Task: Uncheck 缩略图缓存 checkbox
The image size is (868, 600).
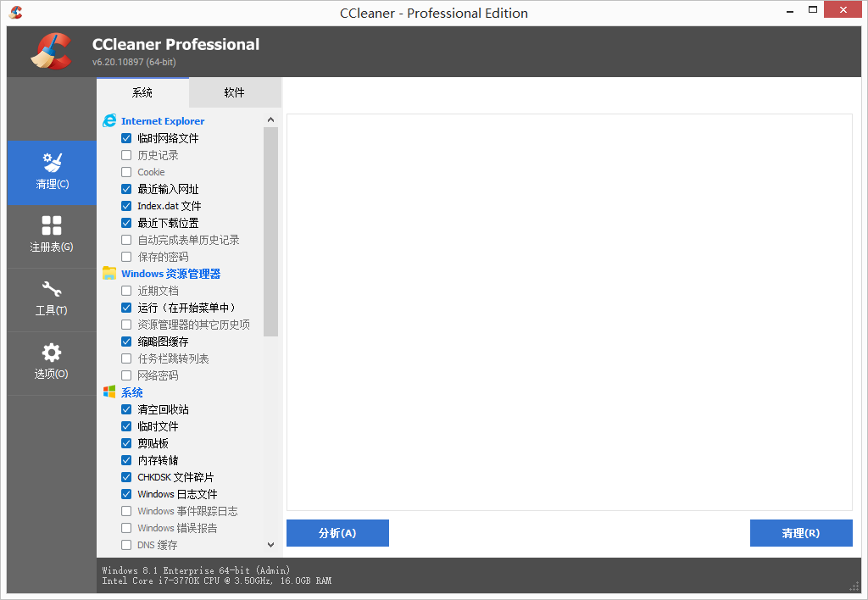Action: pos(126,342)
